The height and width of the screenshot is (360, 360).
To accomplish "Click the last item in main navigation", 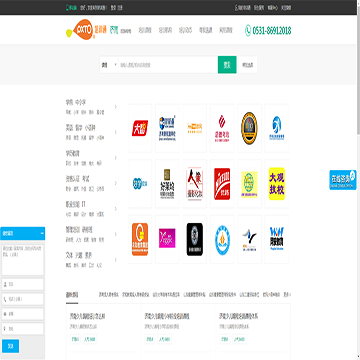I will click(x=226, y=30).
